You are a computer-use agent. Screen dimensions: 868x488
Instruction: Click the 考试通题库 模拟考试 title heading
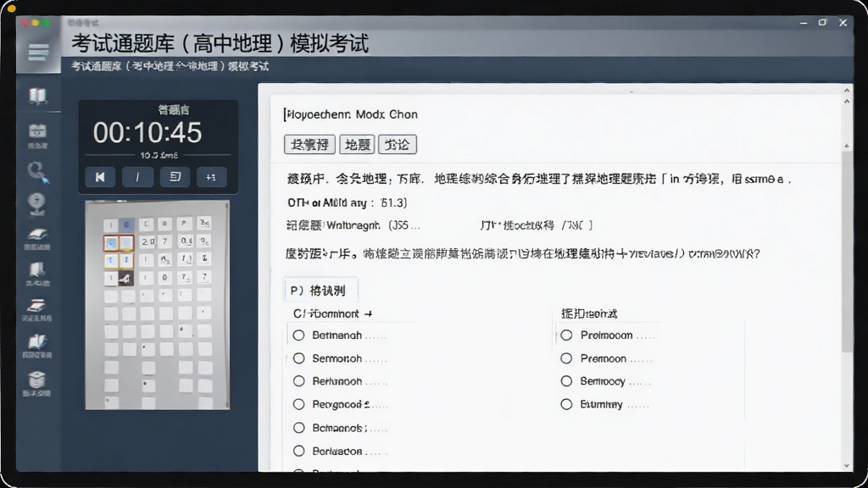click(x=220, y=44)
